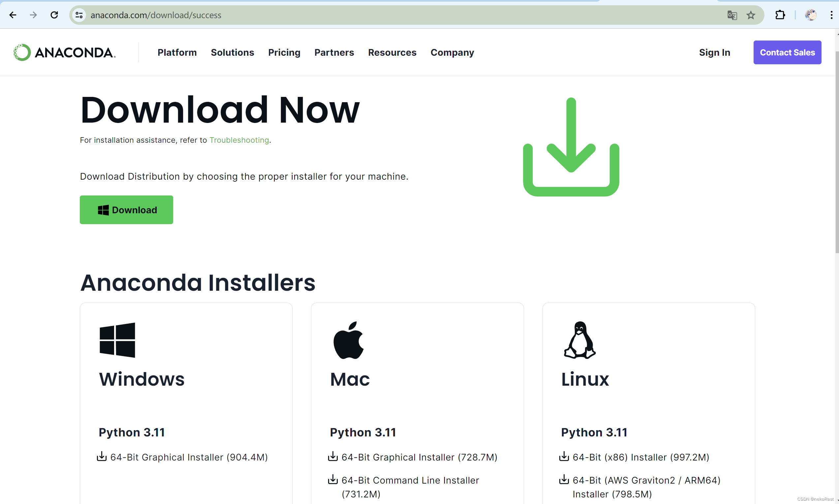Click the Apple logo in Mac card
Viewport: 839px width, 504px height.
tap(348, 340)
